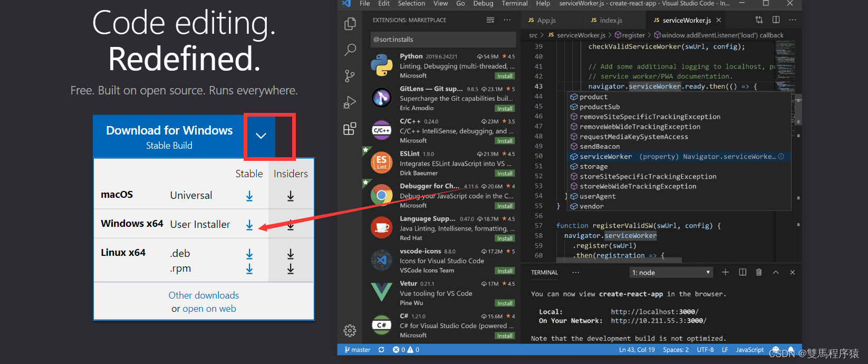Add a new terminal with the plus icon

(x=725, y=272)
